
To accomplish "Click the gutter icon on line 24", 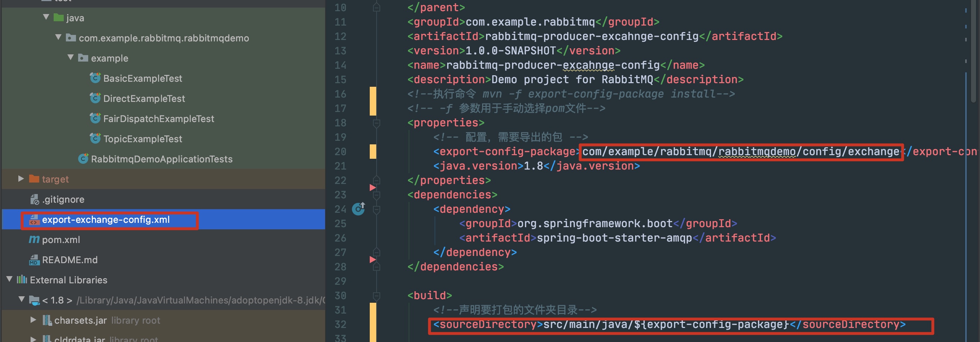I will (358, 208).
